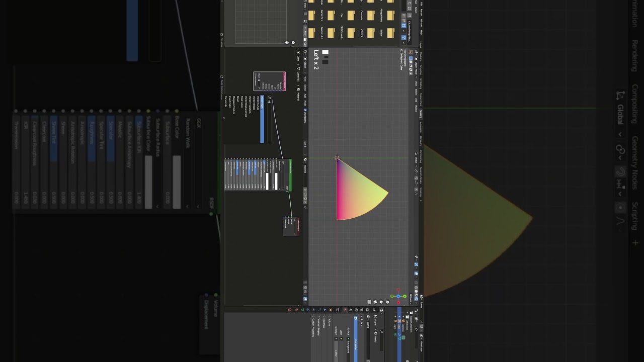644x362 pixels.
Task: Click Use Nodes button in World properties
Action: point(356,339)
